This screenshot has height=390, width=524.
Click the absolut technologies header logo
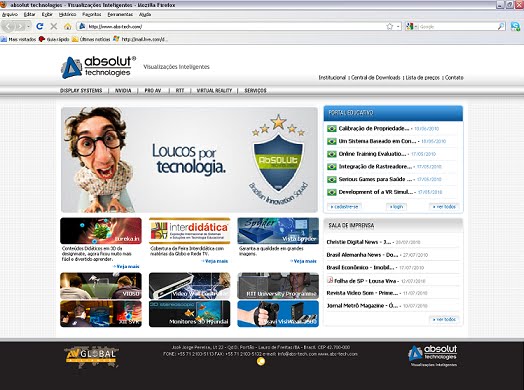pos(99,67)
